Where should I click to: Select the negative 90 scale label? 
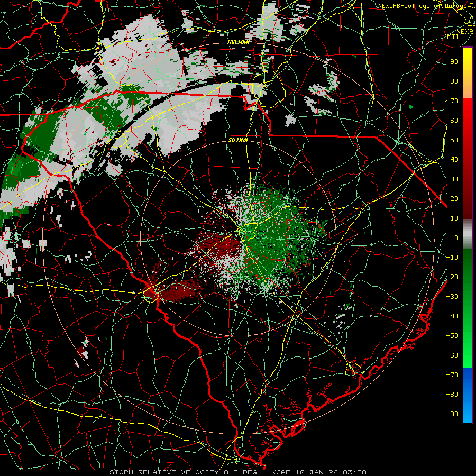click(452, 414)
